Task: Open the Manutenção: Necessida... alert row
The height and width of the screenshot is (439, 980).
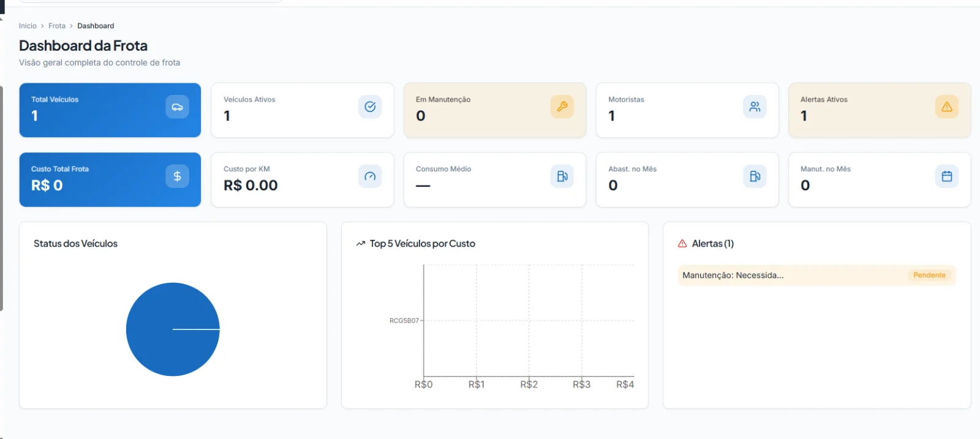Action: click(816, 276)
